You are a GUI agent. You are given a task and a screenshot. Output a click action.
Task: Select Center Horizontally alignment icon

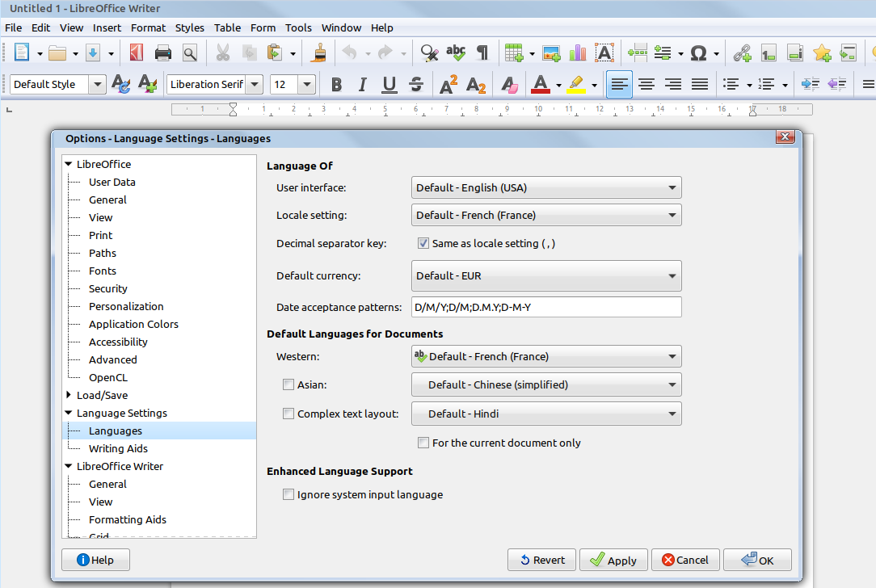(x=646, y=84)
